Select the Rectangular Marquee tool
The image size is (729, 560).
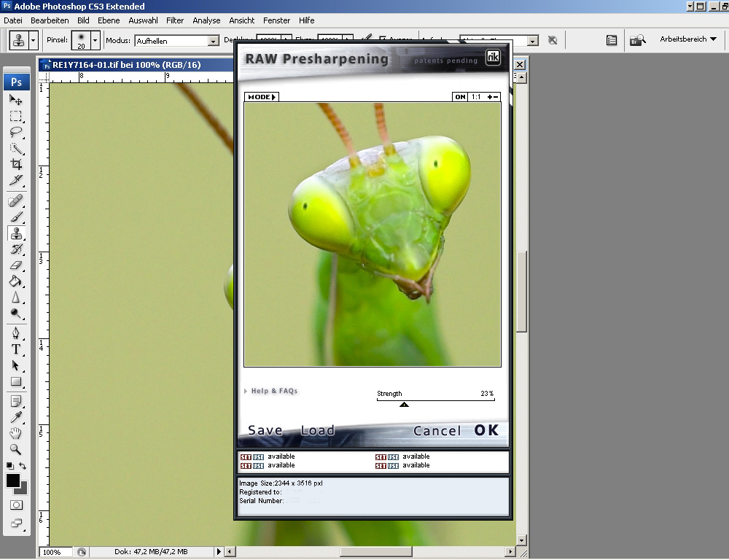point(16,116)
